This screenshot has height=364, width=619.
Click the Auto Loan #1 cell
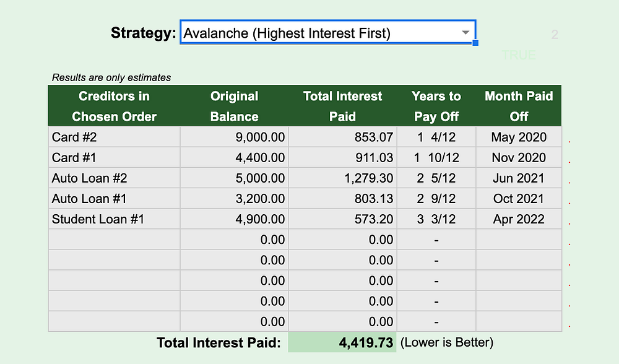(114, 199)
